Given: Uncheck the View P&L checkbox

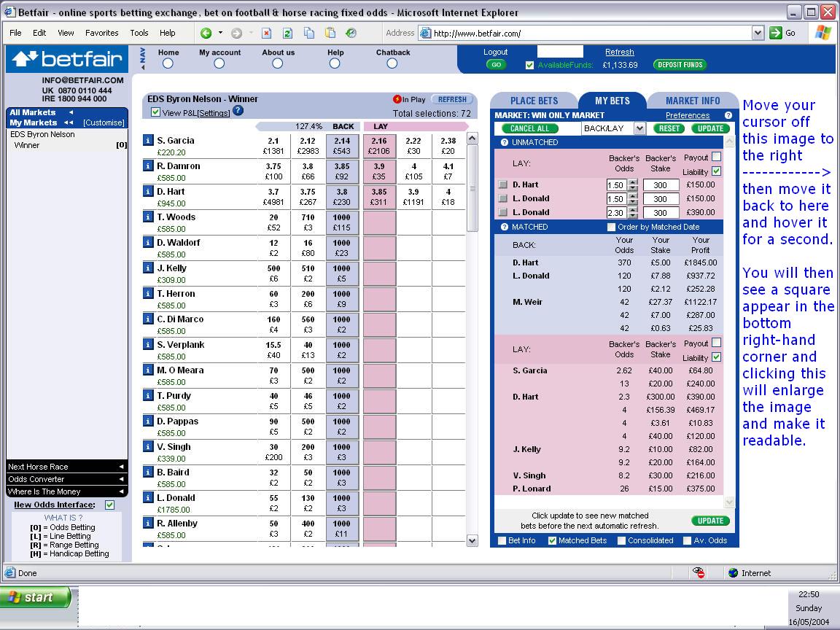Looking at the screenshot, I should click(155, 112).
